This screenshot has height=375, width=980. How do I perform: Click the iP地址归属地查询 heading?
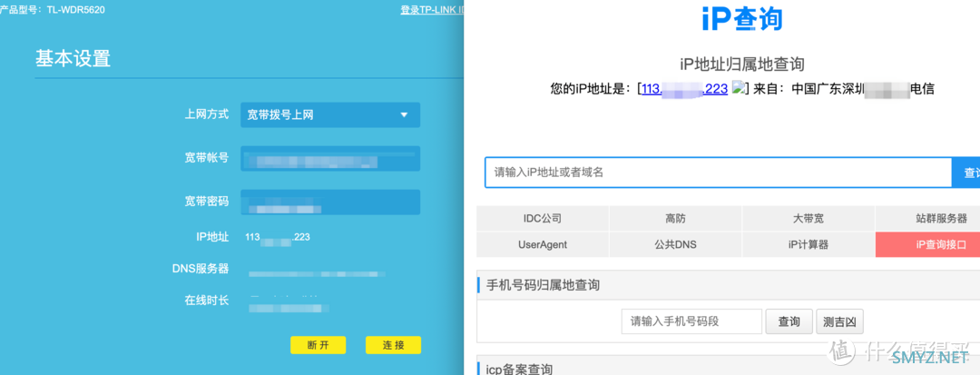tap(742, 64)
